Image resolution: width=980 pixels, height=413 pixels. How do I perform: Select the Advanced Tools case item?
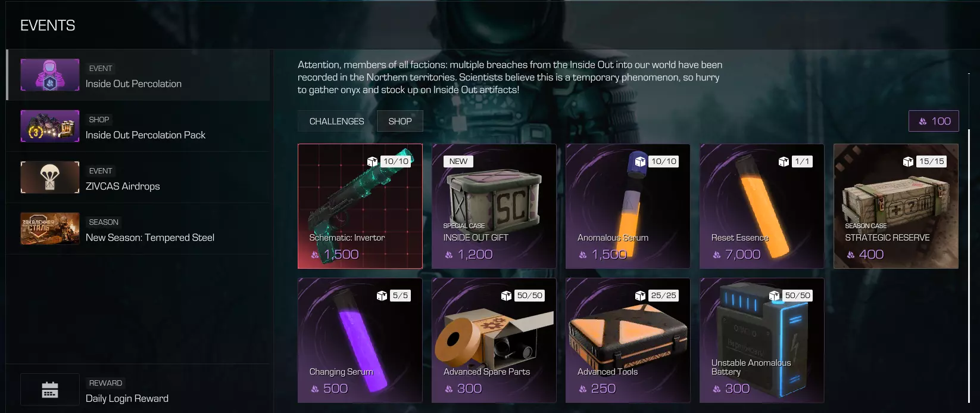tap(628, 340)
